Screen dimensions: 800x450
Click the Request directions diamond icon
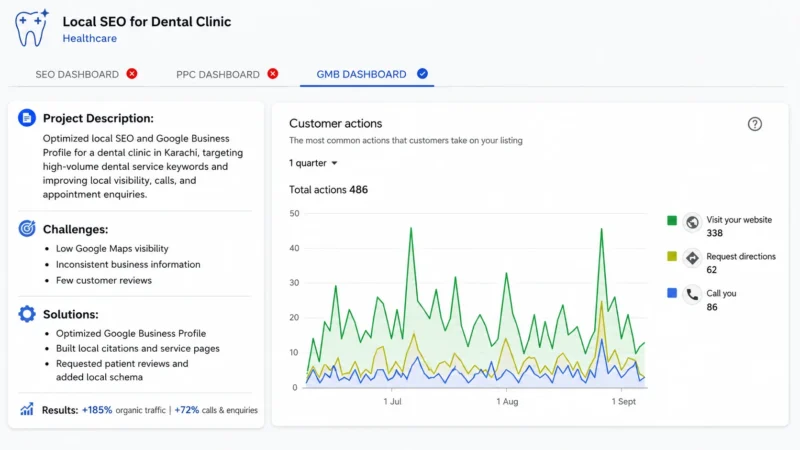pyautogui.click(x=692, y=258)
